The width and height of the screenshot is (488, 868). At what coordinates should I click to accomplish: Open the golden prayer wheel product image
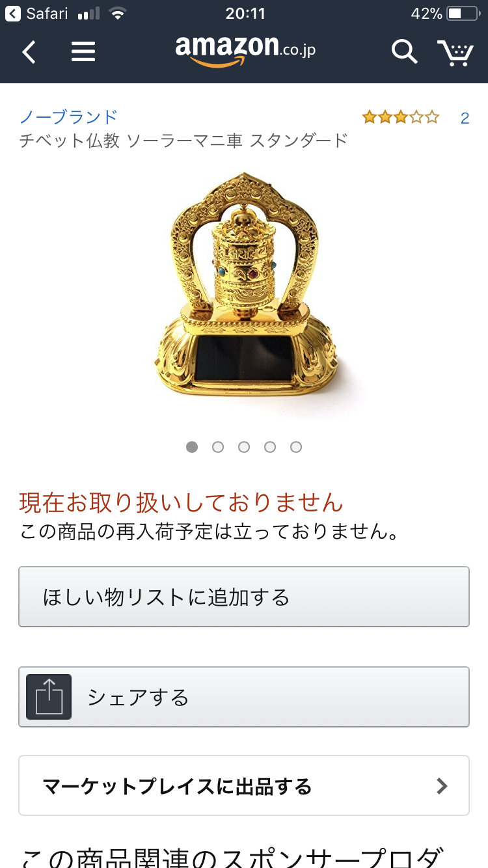pos(245,287)
